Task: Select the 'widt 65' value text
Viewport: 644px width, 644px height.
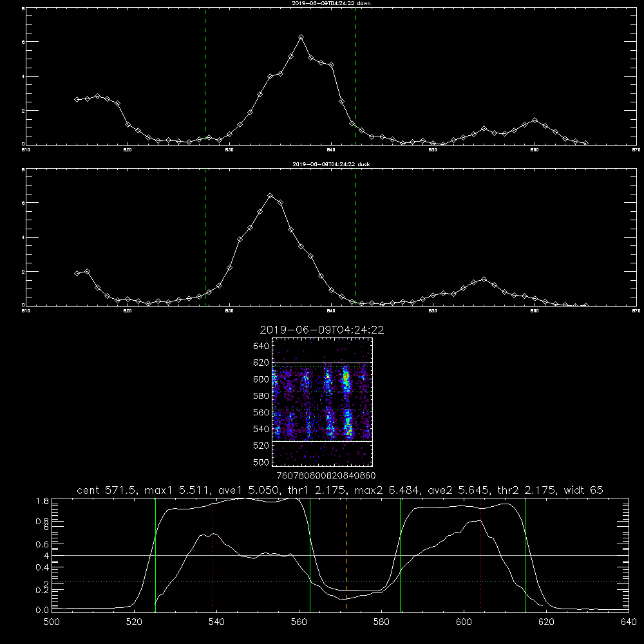Action: pos(583,490)
